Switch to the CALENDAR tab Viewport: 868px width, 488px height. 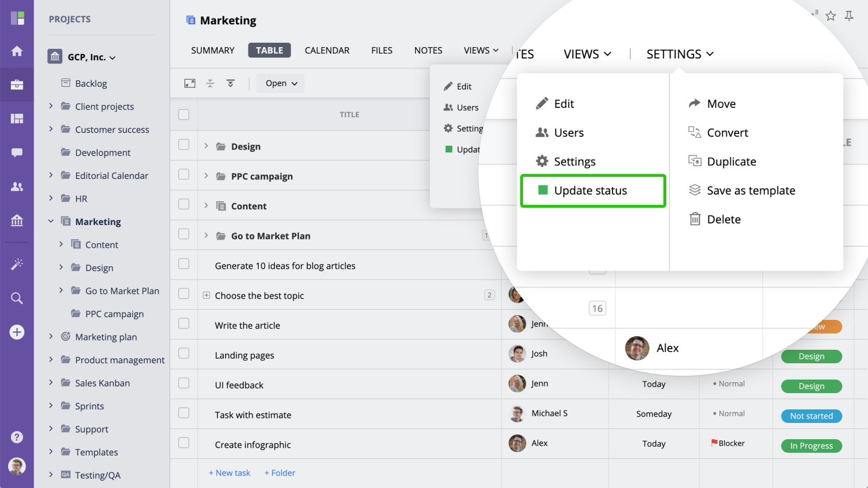(x=327, y=50)
